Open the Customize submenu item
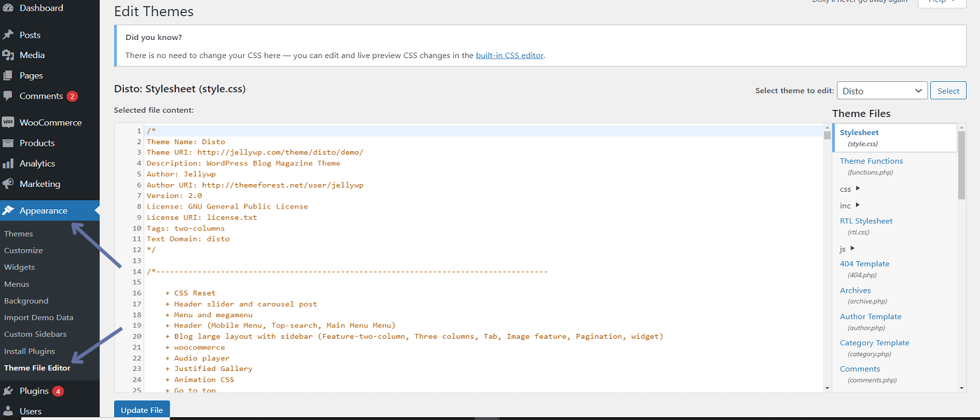Viewport: 980px width, 420px height. [24, 251]
